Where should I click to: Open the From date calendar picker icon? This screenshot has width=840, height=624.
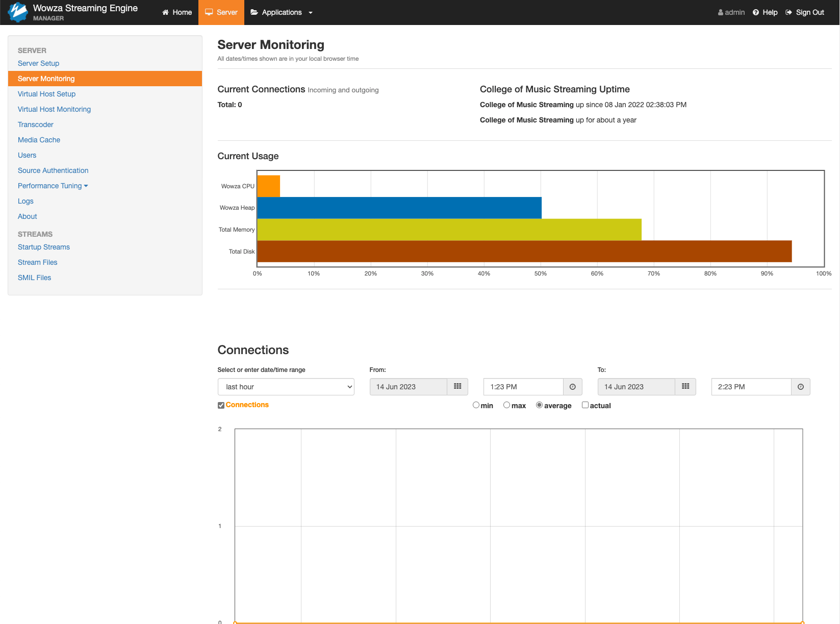[457, 387]
